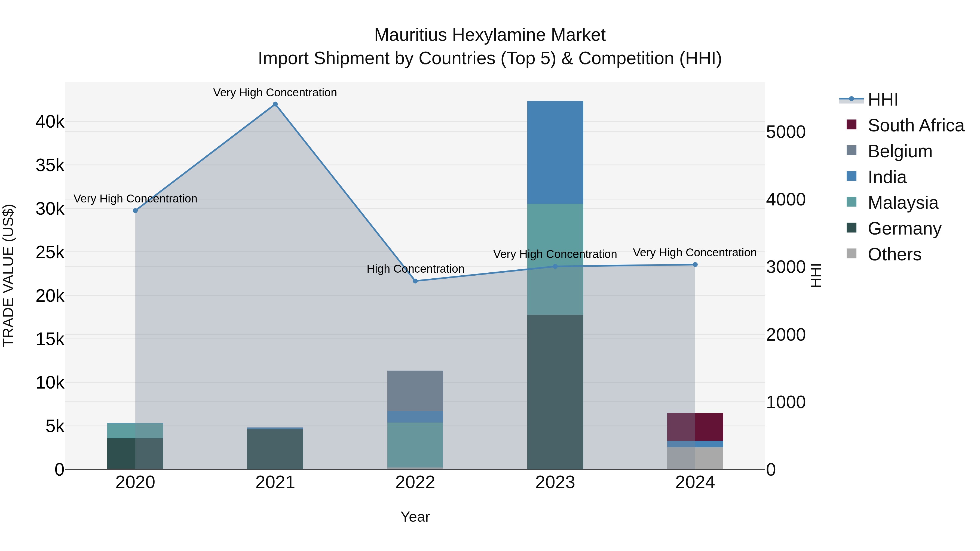The width and height of the screenshot is (980, 551).
Task: Select the 2023 HHI data point
Action: [x=555, y=267]
